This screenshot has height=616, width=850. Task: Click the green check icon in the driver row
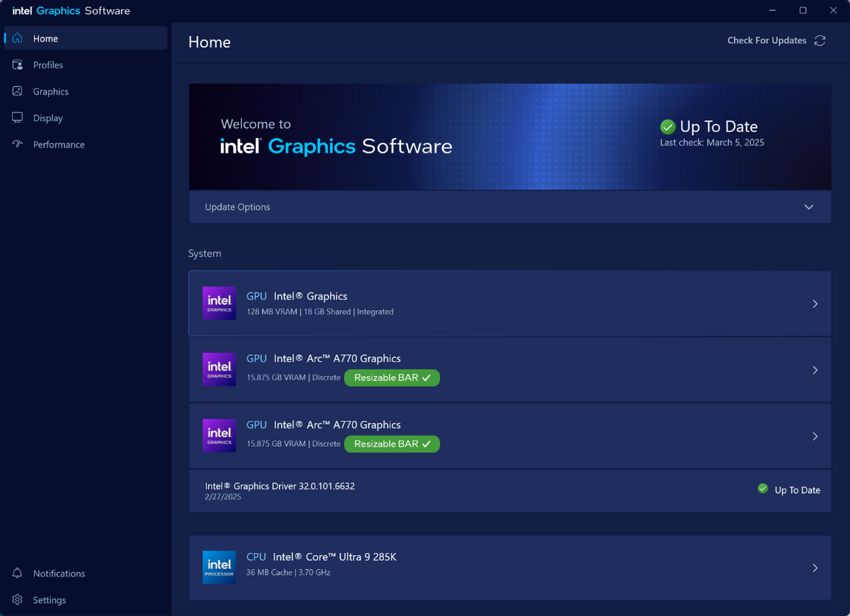[x=763, y=489]
